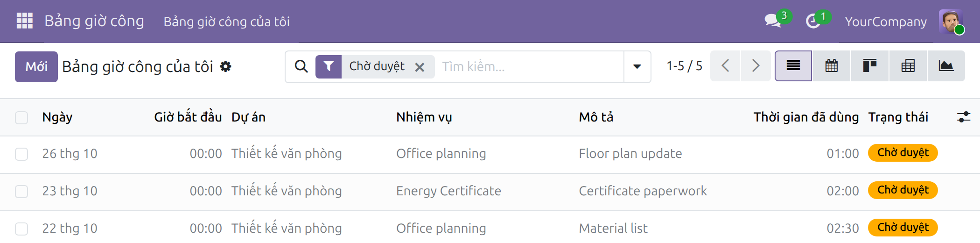The width and height of the screenshot is (980, 243).
Task: Expand the search options dropdown arrow
Action: (x=637, y=66)
